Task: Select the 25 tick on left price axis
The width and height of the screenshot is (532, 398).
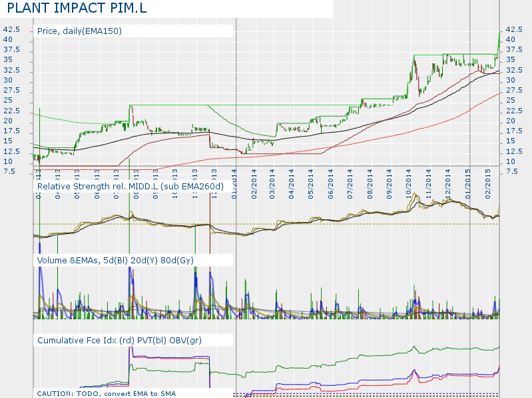Action: point(7,101)
